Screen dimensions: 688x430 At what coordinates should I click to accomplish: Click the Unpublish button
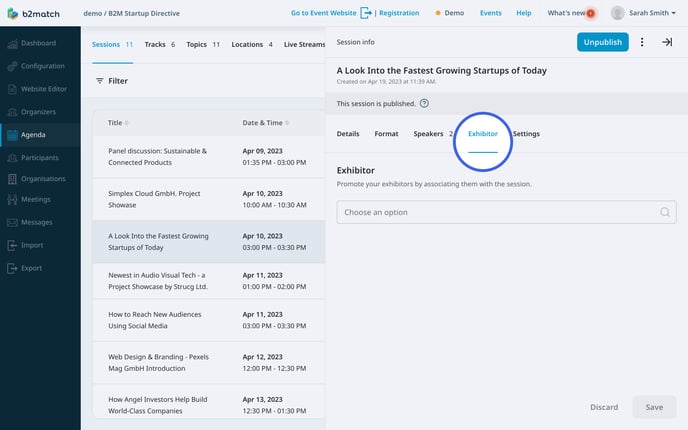tap(602, 42)
